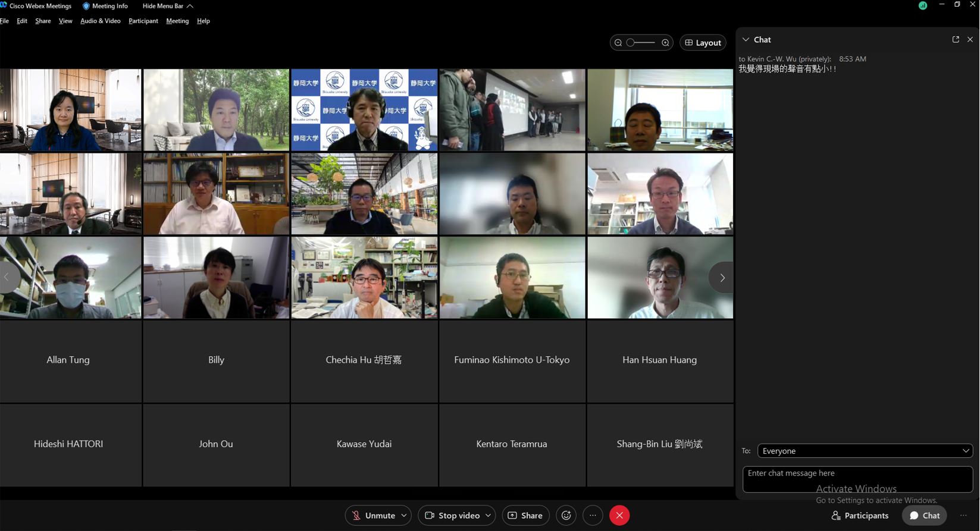Stop video camera
This screenshot has width=980, height=531.
(452, 516)
